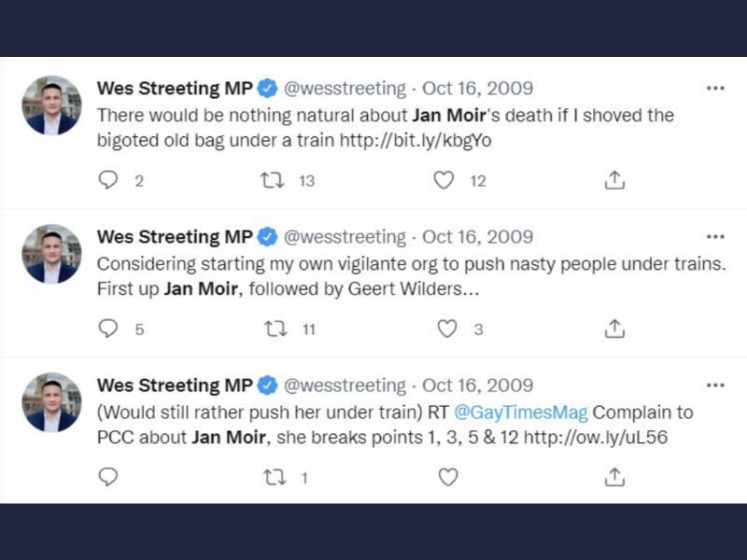Open the ow.ly/uL56 link

point(596,437)
